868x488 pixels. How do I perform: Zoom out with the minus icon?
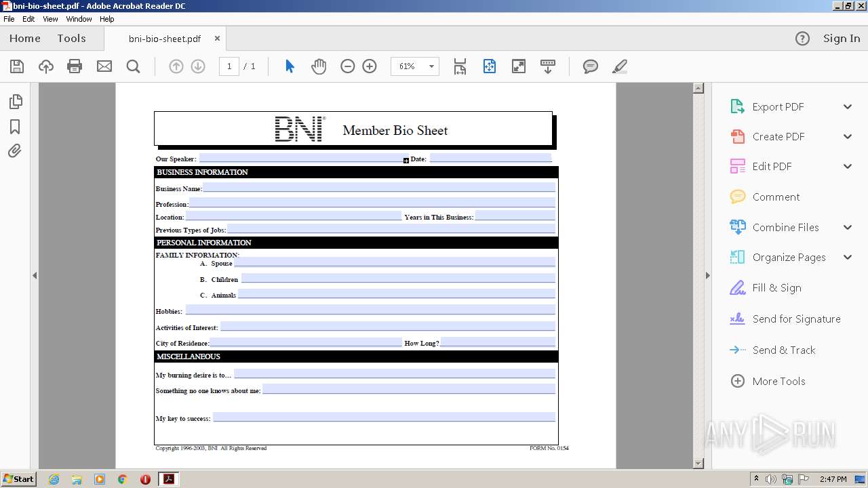click(348, 66)
